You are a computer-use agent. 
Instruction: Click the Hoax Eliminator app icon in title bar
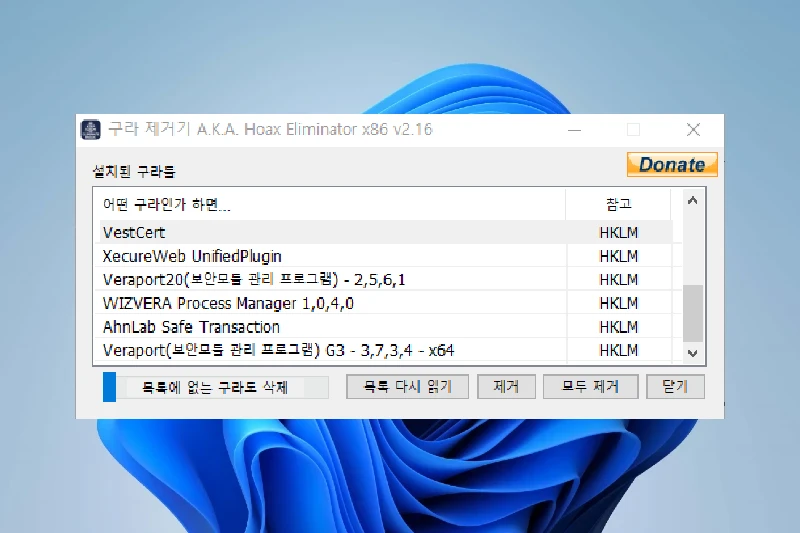(x=91, y=130)
